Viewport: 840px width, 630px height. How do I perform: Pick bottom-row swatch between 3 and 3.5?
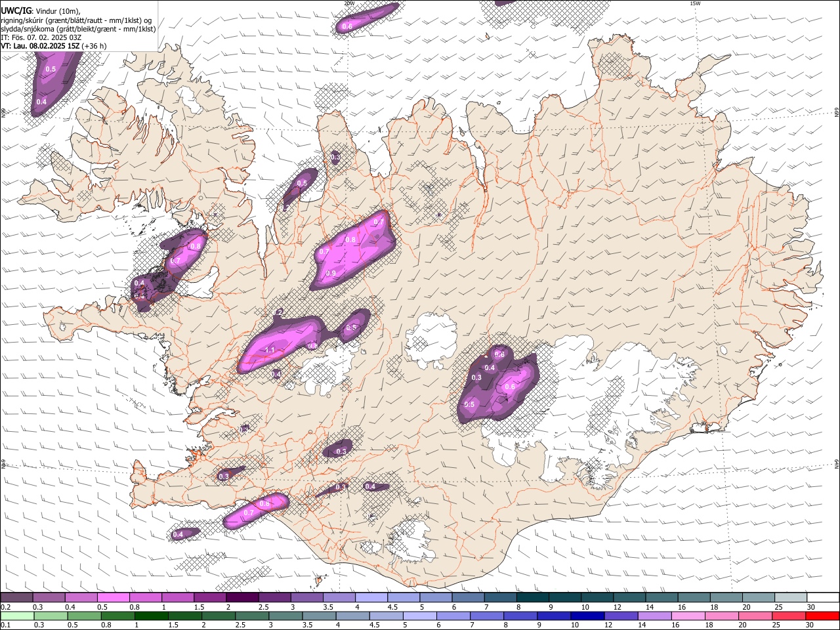click(285, 616)
